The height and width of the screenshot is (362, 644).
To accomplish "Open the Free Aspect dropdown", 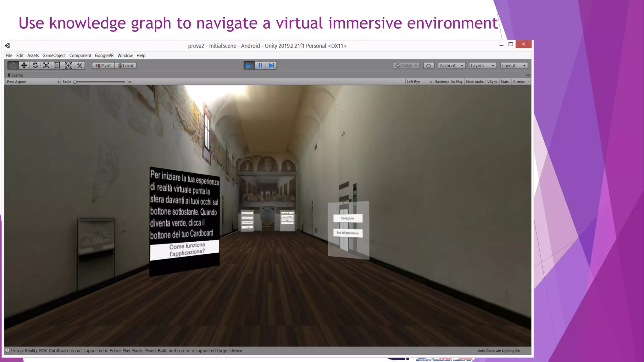I will [33, 82].
